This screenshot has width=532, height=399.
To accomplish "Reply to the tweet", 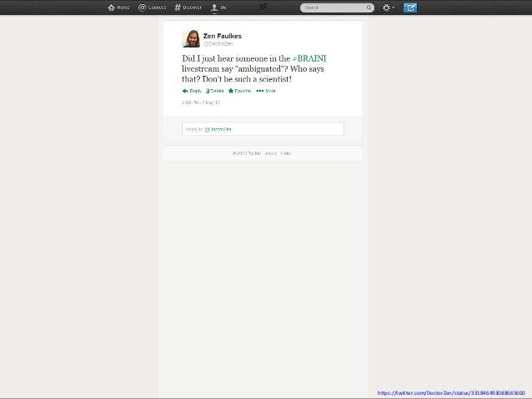I will pos(192,91).
